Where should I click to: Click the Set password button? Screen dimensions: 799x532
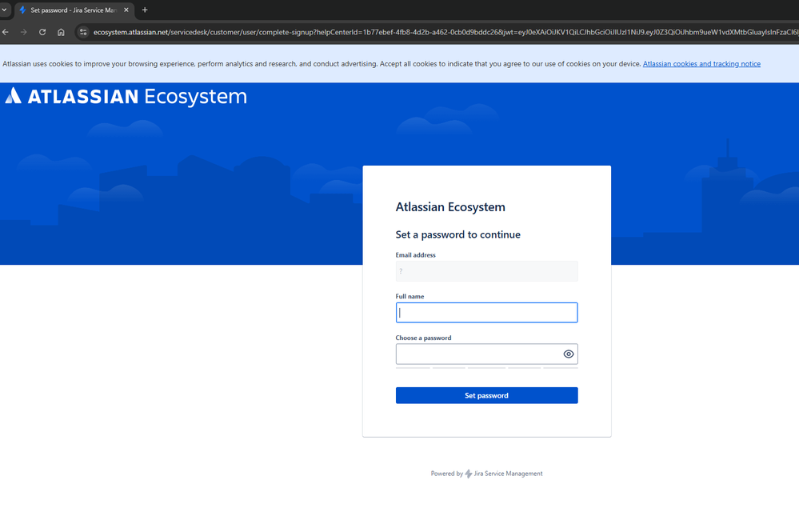[x=486, y=395]
